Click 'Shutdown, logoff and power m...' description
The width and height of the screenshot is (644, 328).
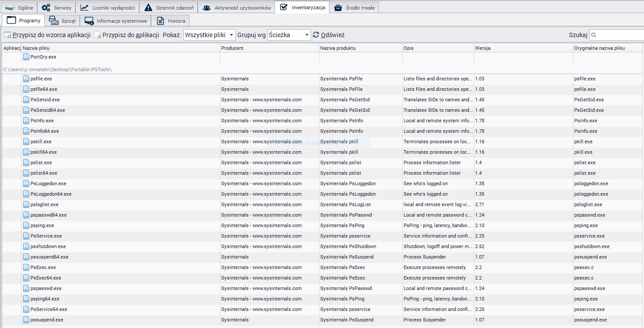438,247
